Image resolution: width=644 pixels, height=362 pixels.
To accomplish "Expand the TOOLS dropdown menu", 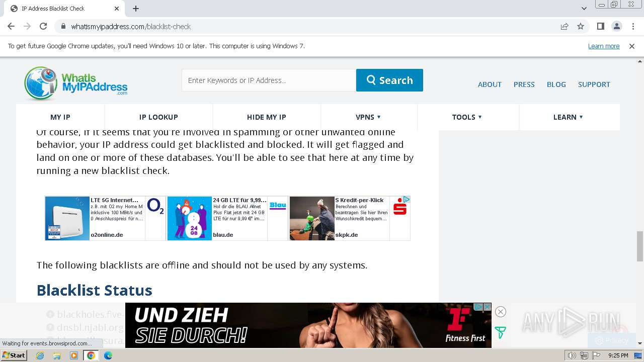I will click(467, 117).
